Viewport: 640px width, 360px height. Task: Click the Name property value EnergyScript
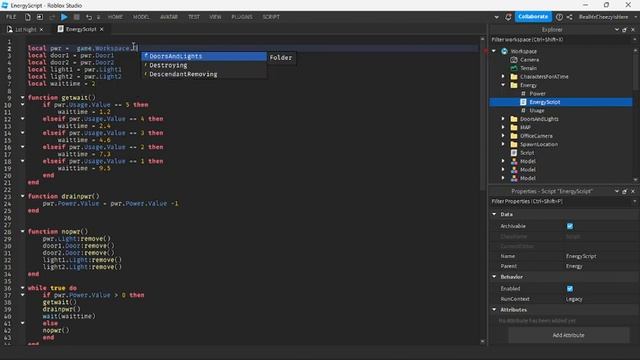point(581,256)
